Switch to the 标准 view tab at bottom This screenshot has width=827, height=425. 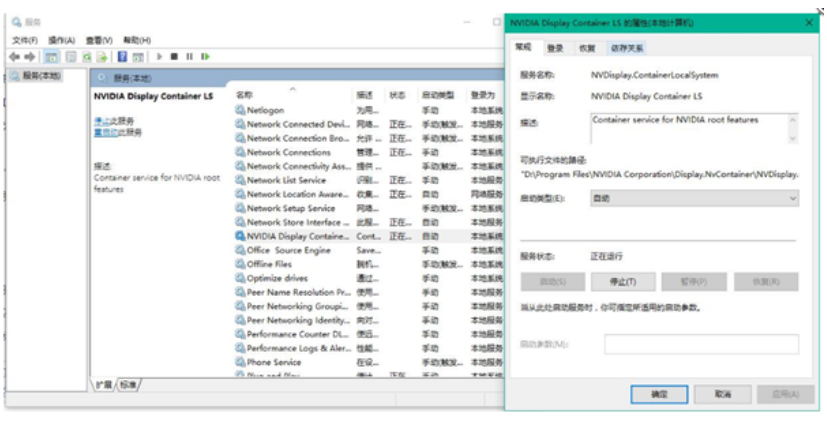pos(129,384)
